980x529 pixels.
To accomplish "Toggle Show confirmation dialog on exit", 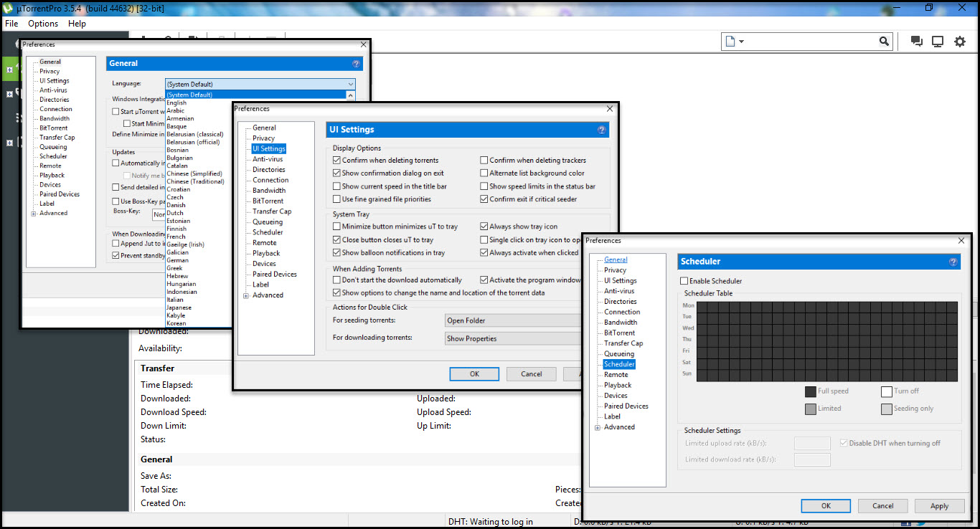I will (337, 173).
